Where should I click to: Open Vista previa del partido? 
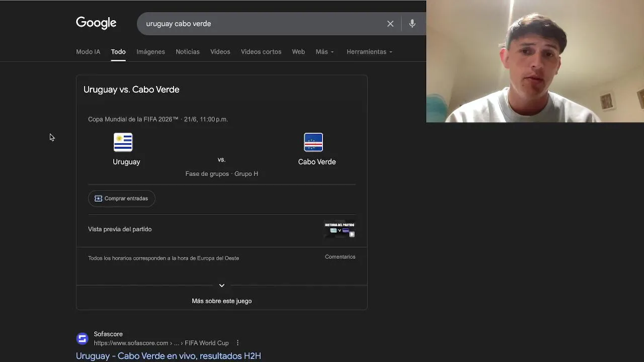tap(120, 229)
